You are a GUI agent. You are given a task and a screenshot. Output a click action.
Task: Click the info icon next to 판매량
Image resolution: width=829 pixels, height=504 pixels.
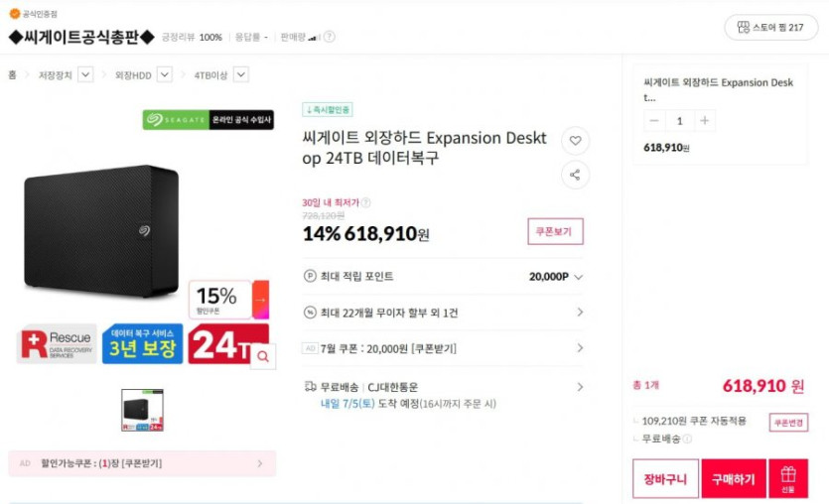pos(330,37)
